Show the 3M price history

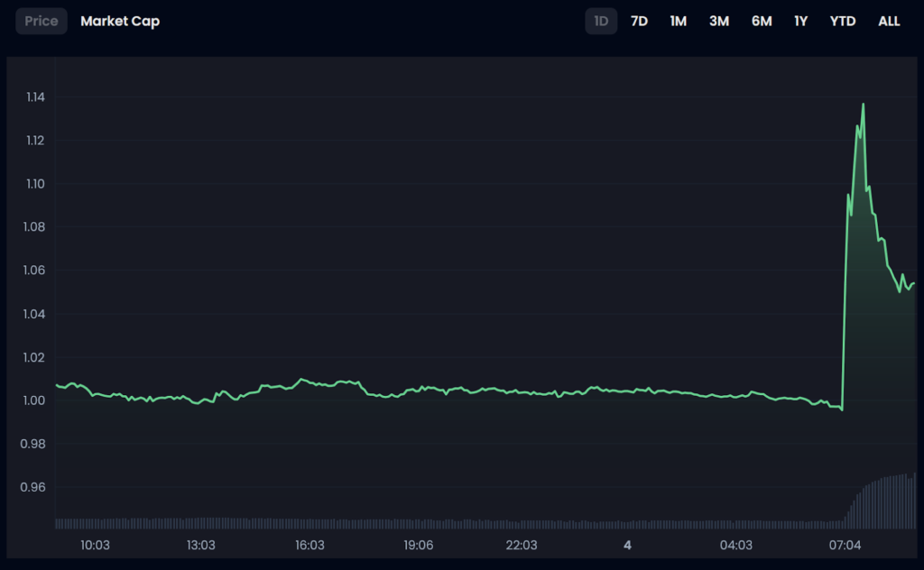718,21
